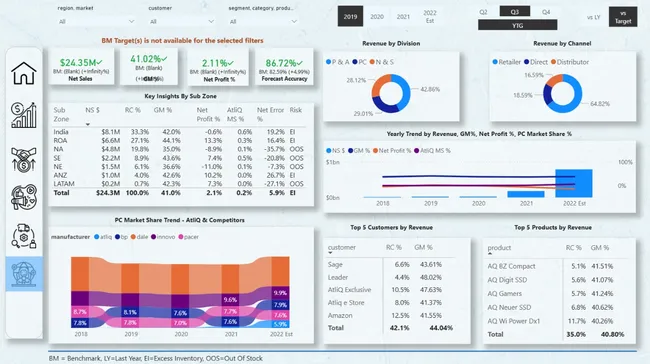Click the YTG period button
Viewport: 650px width, 364px height.
(x=517, y=25)
